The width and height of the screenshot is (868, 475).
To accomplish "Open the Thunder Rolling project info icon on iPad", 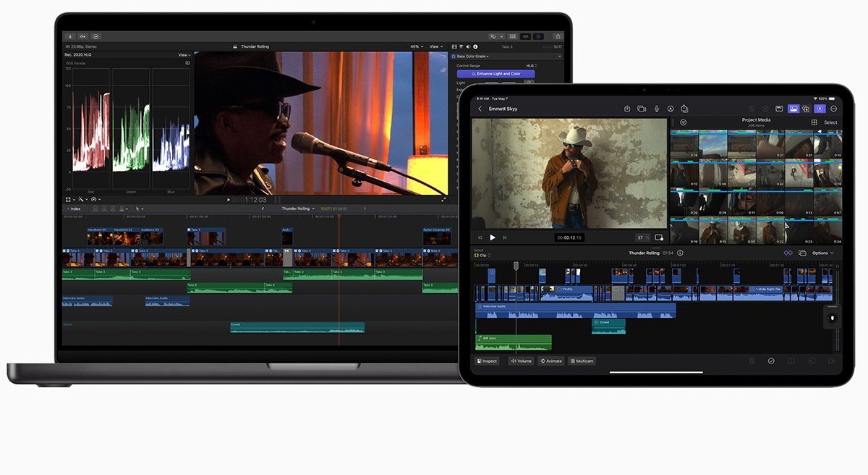I will click(680, 253).
